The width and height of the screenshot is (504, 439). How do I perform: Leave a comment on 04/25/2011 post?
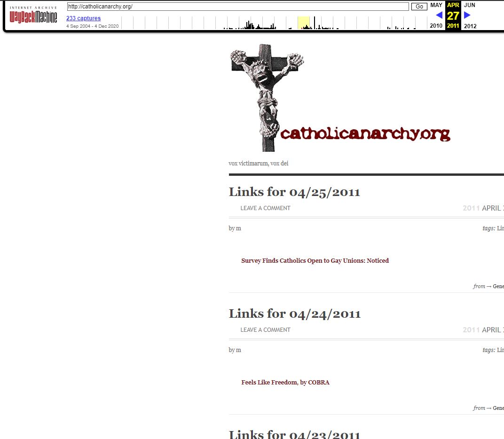265,208
